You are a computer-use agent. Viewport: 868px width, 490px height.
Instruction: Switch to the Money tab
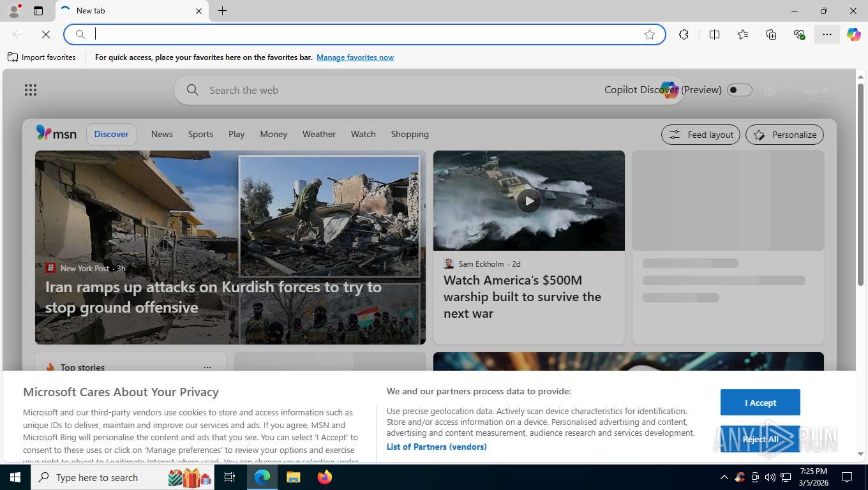tap(273, 134)
